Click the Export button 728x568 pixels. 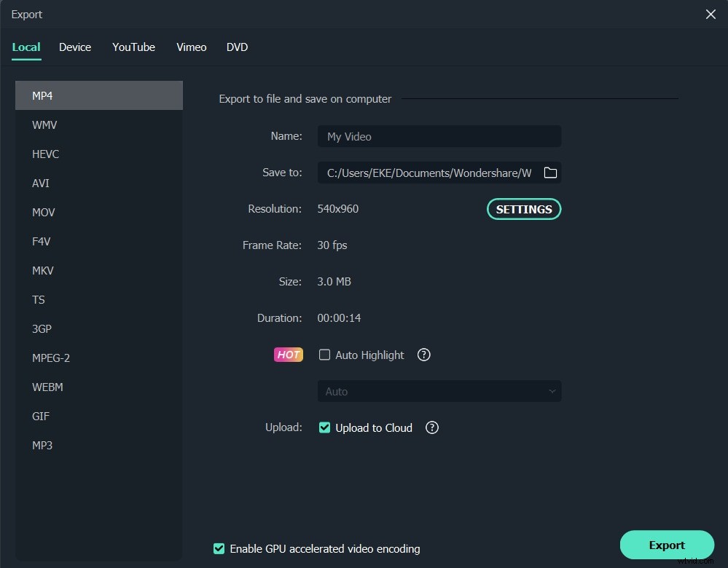coord(666,545)
